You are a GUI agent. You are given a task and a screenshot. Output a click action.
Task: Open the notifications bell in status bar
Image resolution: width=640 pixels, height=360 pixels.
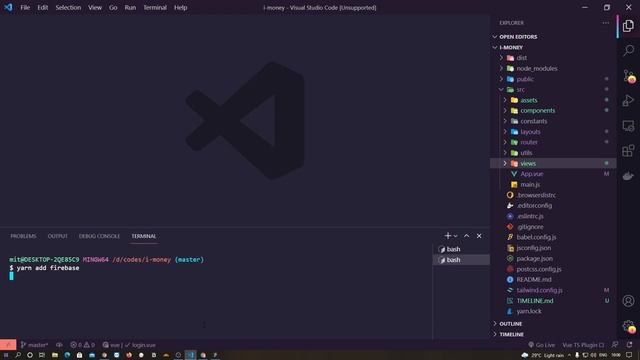pos(629,345)
